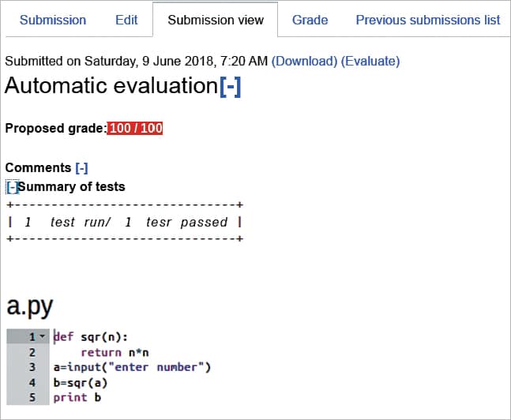
Task: Collapse the Automatic evaluation section
Action: click(x=230, y=86)
